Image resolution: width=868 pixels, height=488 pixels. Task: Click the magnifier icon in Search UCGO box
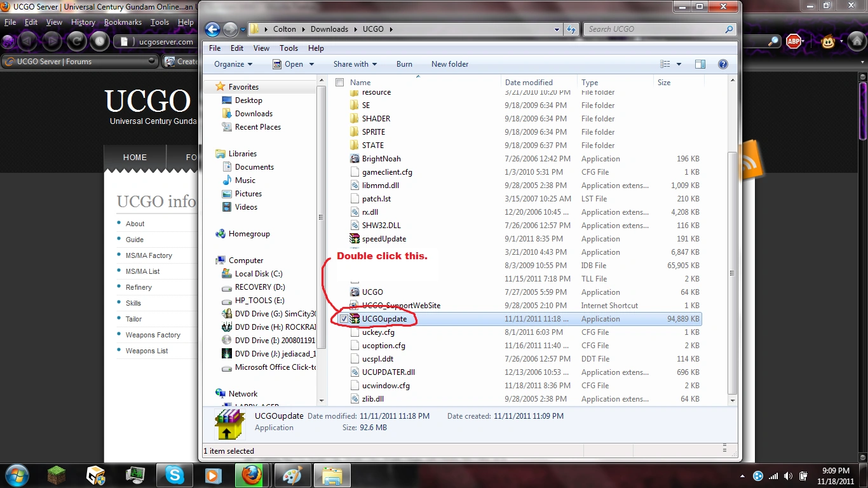coord(729,29)
